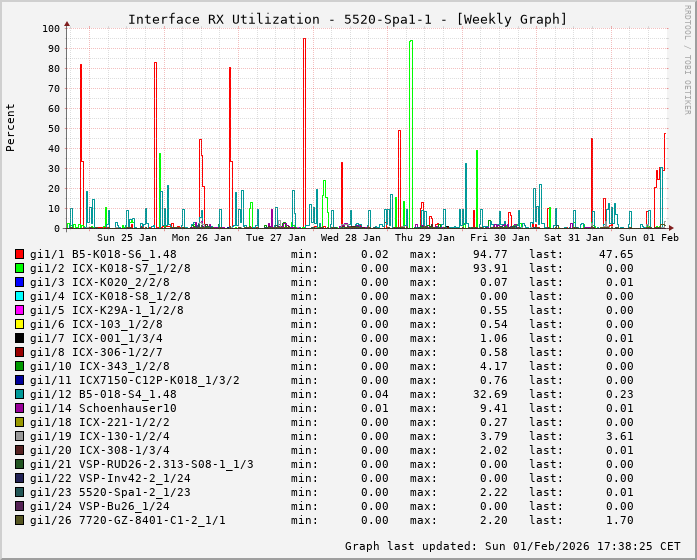Click the RRDTOOL / TOBI OETIKER watermark
This screenshot has height=560, width=697.
click(687, 58)
